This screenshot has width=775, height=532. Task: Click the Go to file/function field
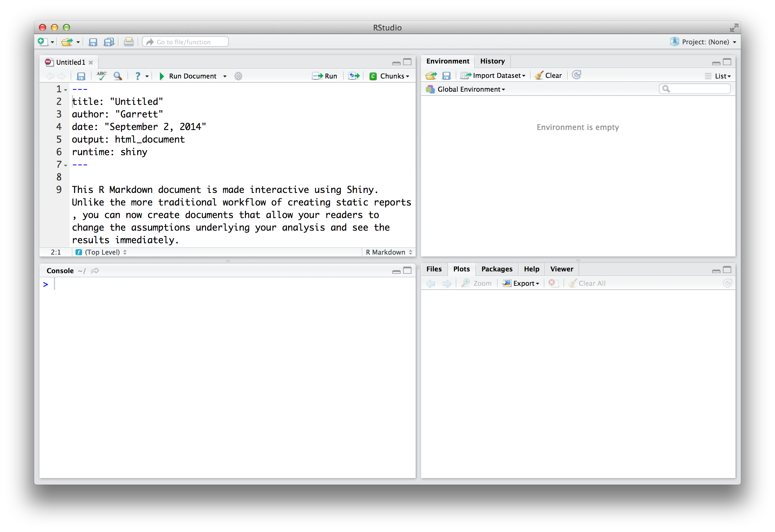(x=185, y=42)
